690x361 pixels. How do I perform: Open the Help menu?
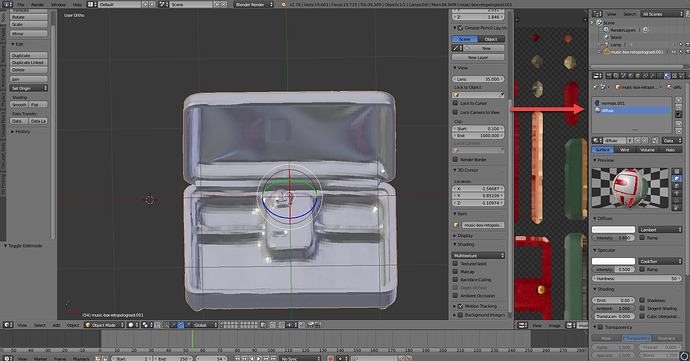click(x=77, y=4)
